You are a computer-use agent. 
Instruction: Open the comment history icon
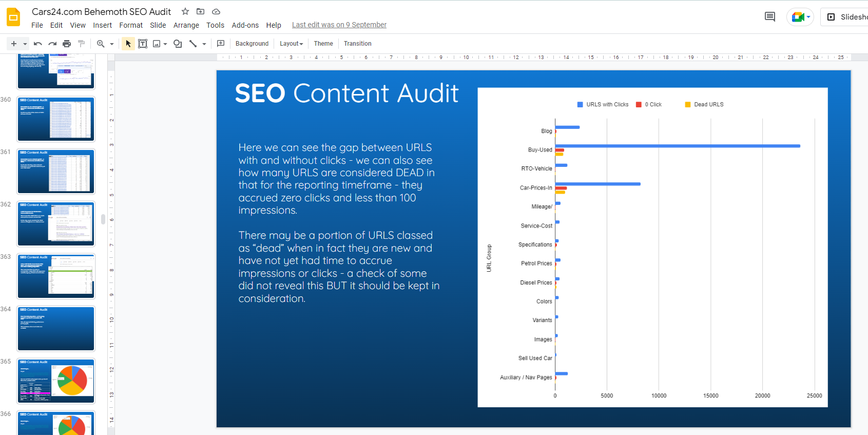(769, 17)
